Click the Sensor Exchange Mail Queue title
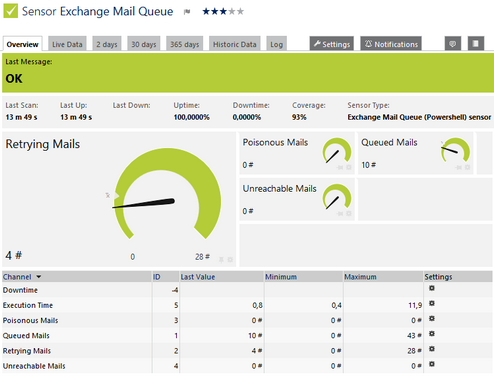 pyautogui.click(x=97, y=11)
